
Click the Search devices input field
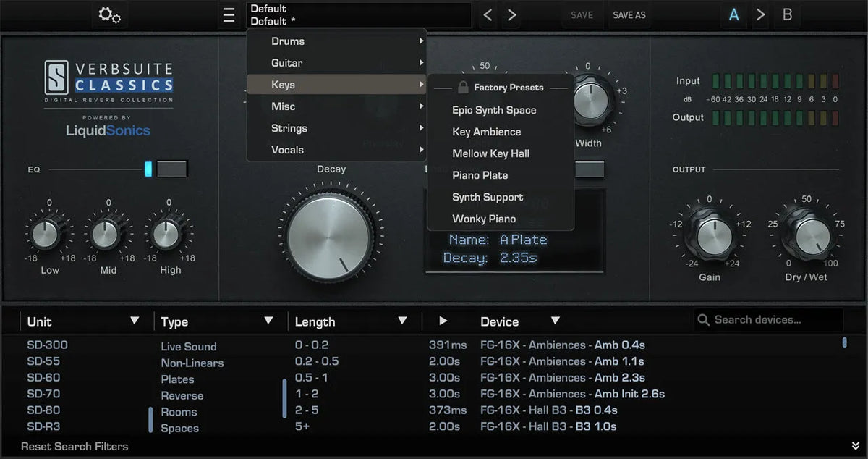(x=767, y=319)
